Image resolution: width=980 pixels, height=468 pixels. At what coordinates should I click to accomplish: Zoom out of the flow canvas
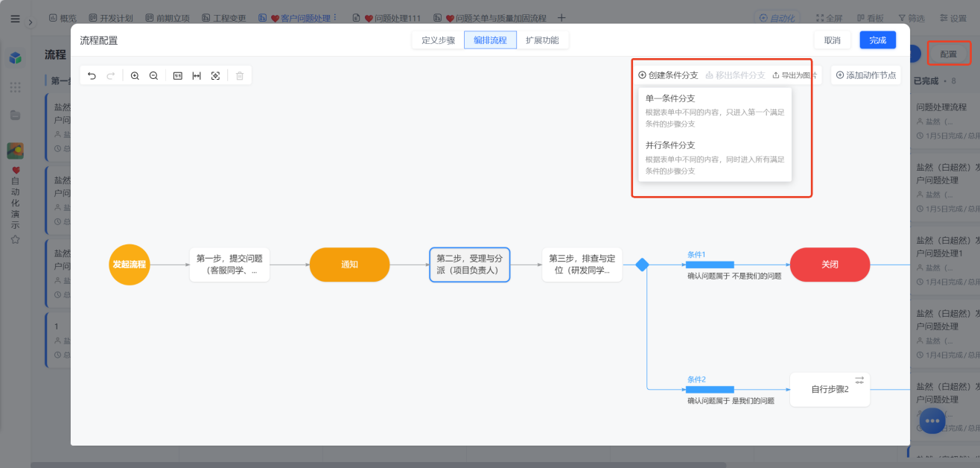(x=153, y=75)
